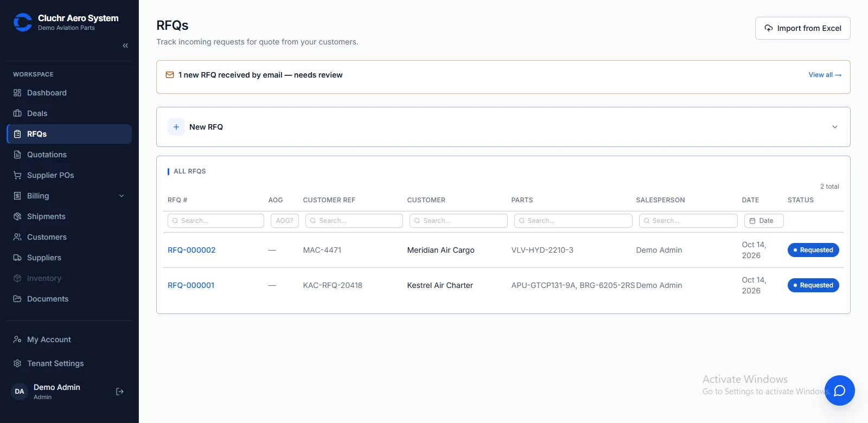Click the MAC-4471 customer reference
868x423 pixels.
[x=322, y=250]
